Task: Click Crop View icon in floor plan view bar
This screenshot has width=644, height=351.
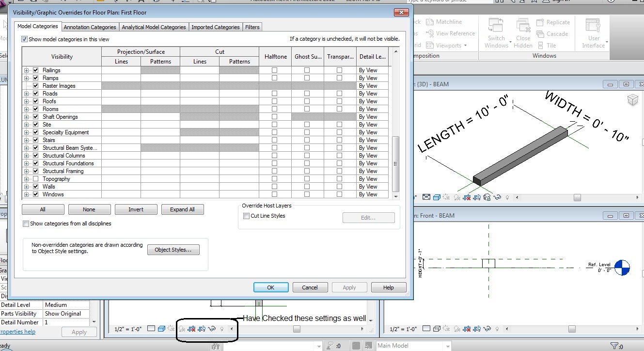Action: 192,329
